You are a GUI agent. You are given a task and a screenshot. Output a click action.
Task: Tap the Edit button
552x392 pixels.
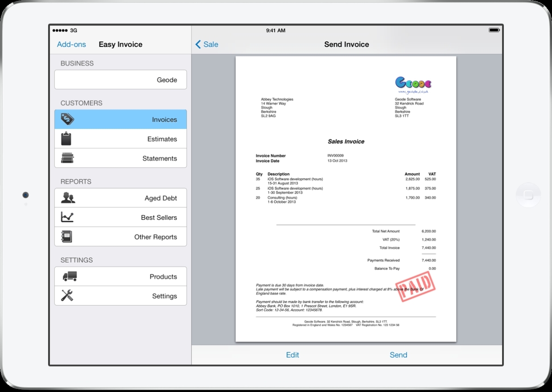tap(292, 355)
